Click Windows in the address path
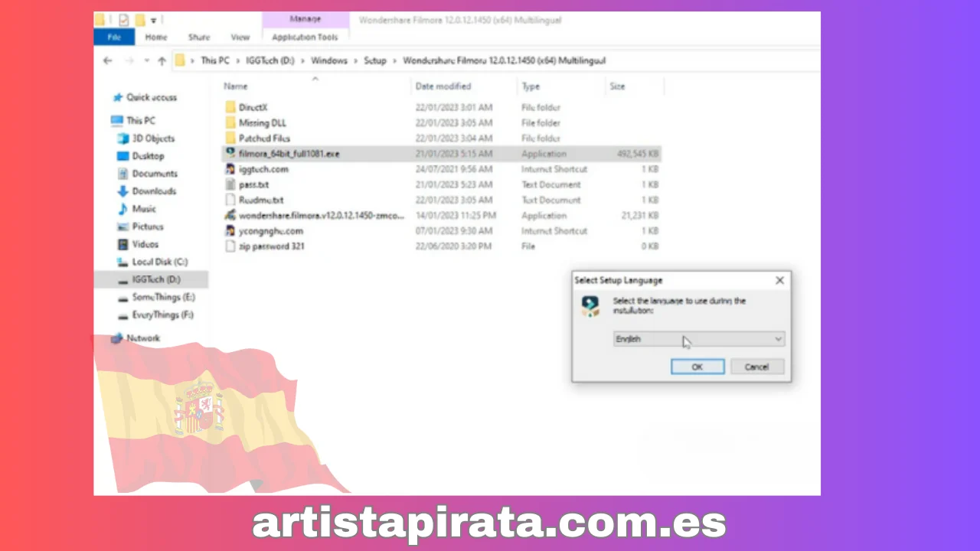 (328, 60)
